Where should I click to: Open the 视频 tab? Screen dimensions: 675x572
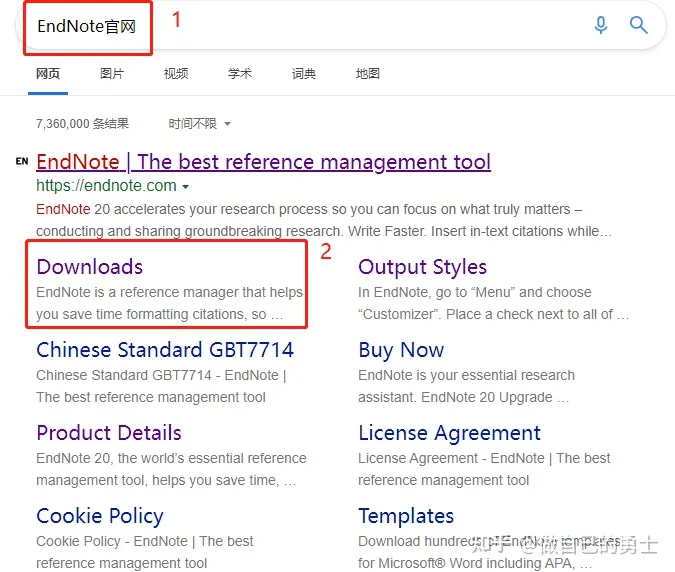pos(176,74)
